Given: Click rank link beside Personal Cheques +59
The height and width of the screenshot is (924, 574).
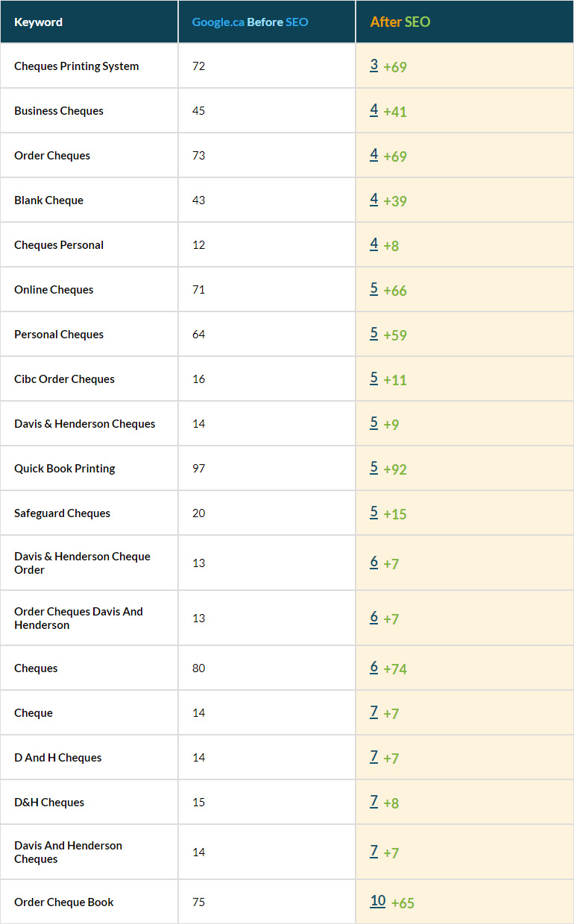Looking at the screenshot, I should pyautogui.click(x=373, y=334).
